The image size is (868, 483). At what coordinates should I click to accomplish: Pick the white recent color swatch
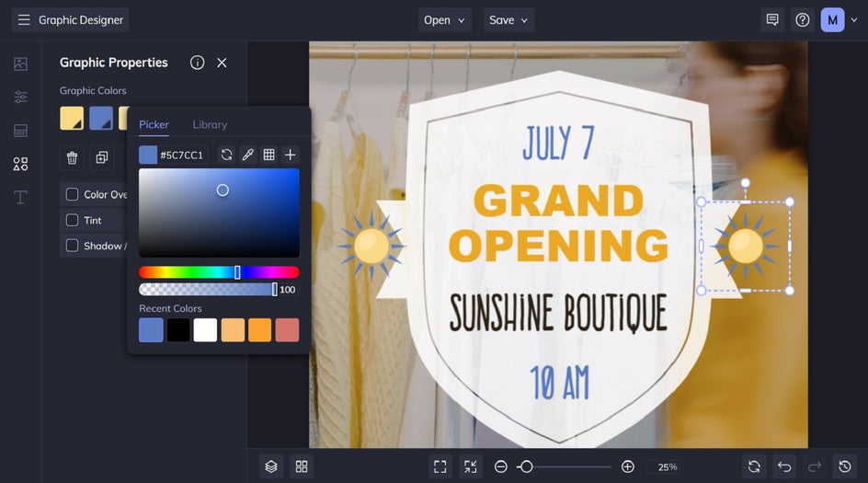coord(205,330)
